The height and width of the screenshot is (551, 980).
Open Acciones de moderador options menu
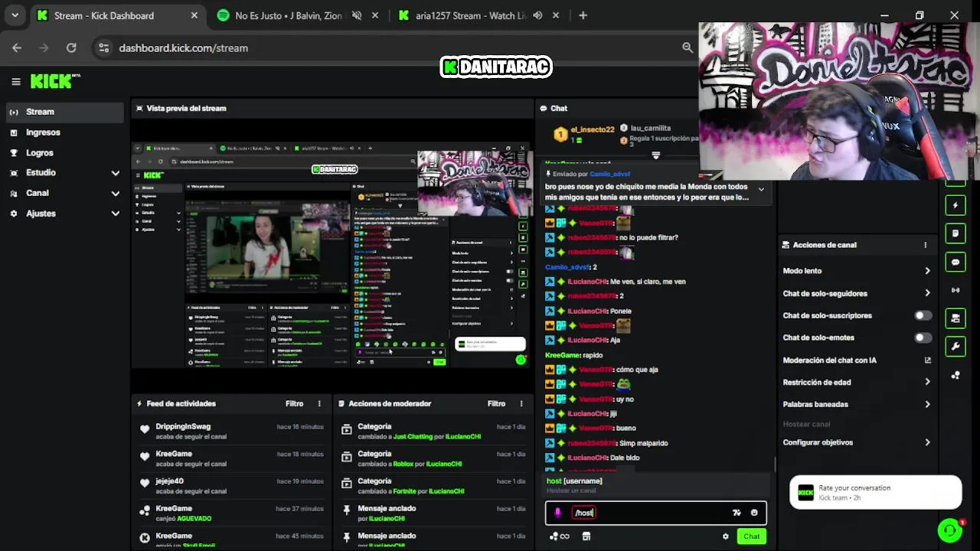521,403
